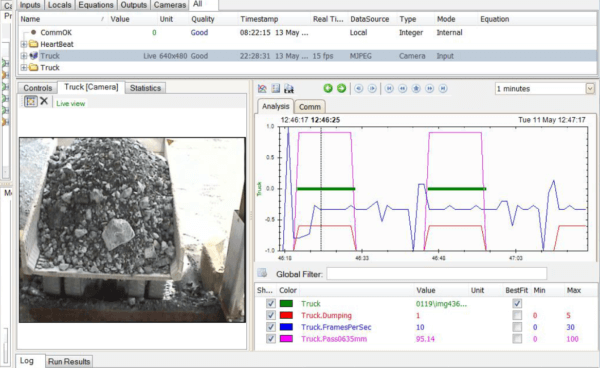
Task: Click in the Global Filter input field
Action: point(437,274)
